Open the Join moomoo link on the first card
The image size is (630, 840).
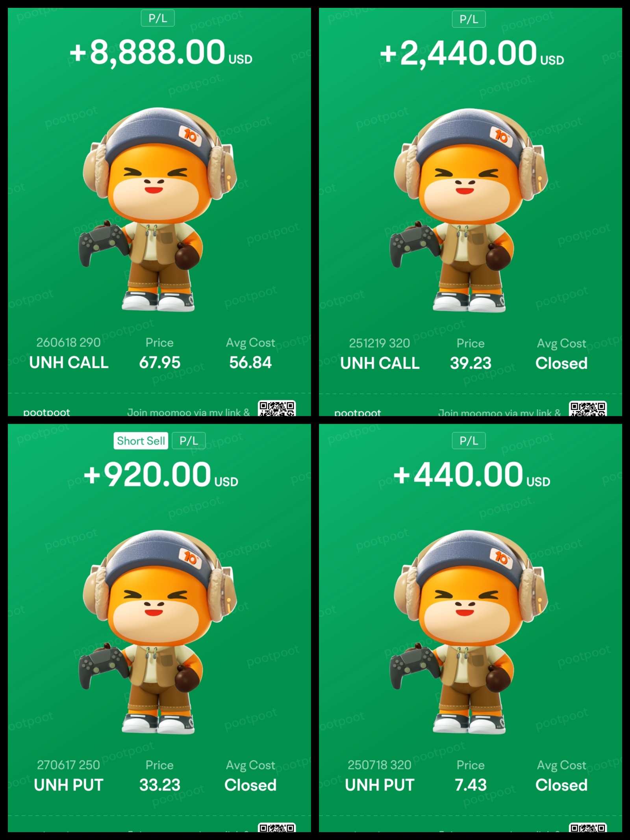tap(189, 412)
